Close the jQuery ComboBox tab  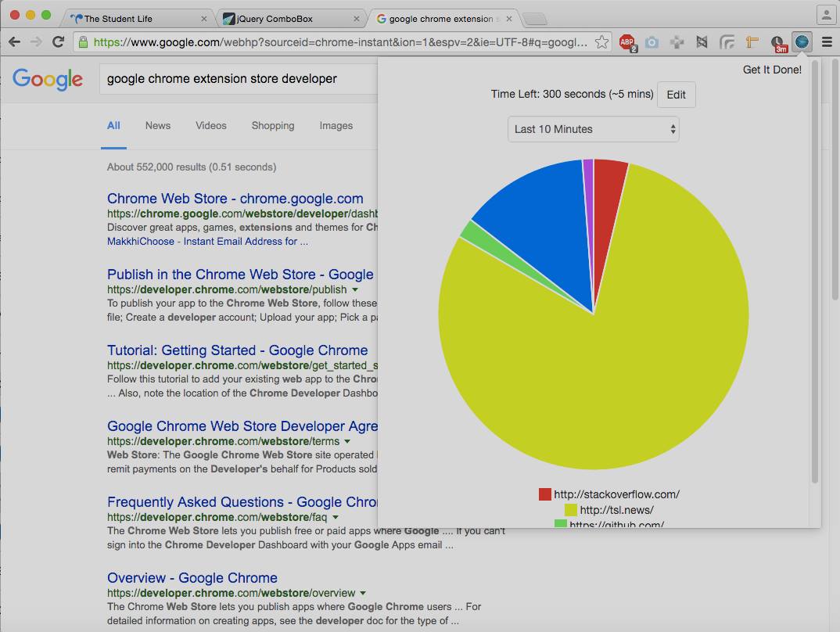point(356,19)
